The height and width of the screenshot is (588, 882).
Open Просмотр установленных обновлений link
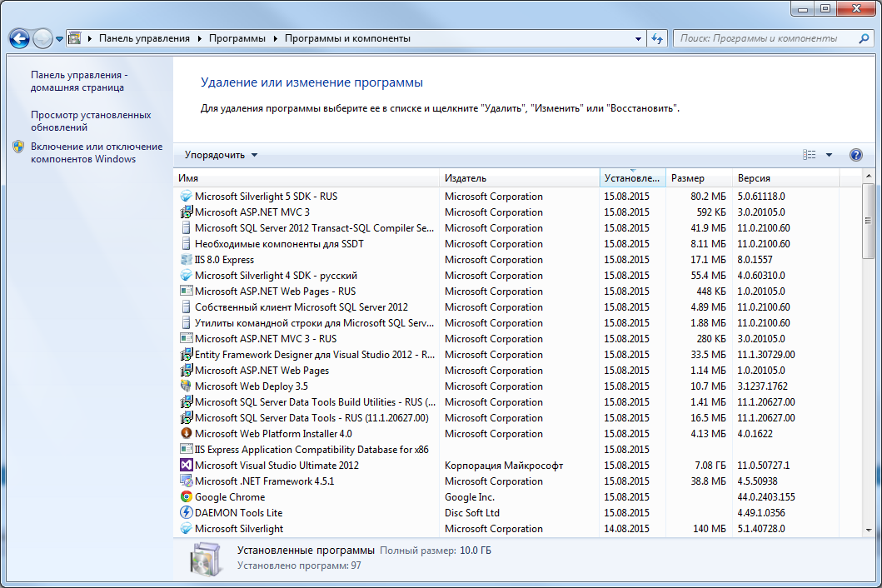point(91,122)
